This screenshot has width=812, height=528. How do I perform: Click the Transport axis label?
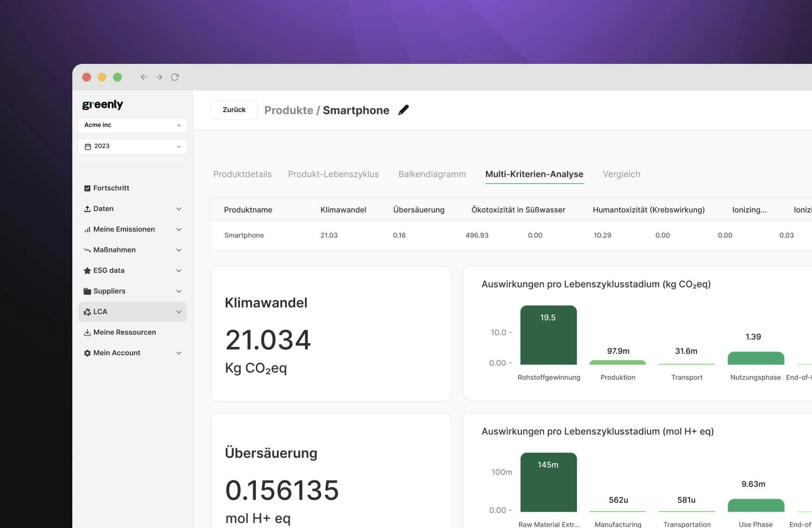pyautogui.click(x=687, y=377)
